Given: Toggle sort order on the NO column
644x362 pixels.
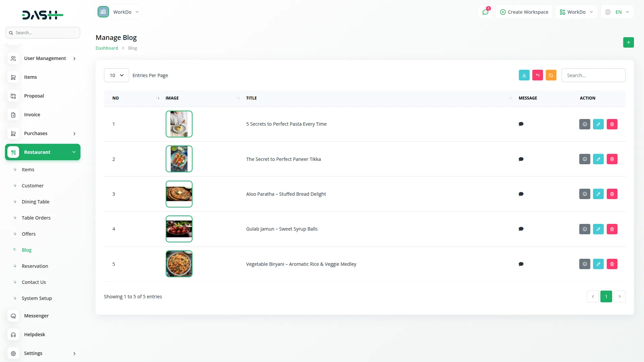Looking at the screenshot, I should click(x=158, y=98).
